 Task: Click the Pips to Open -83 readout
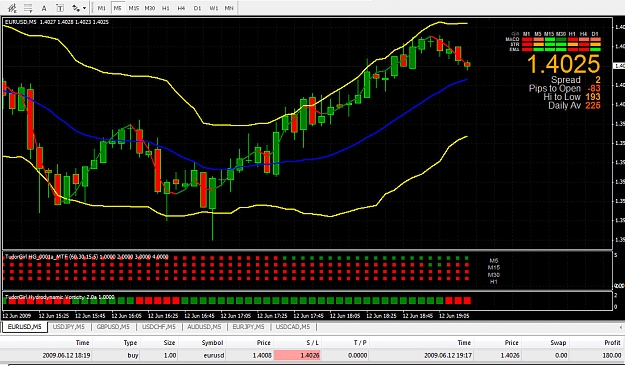[564, 89]
